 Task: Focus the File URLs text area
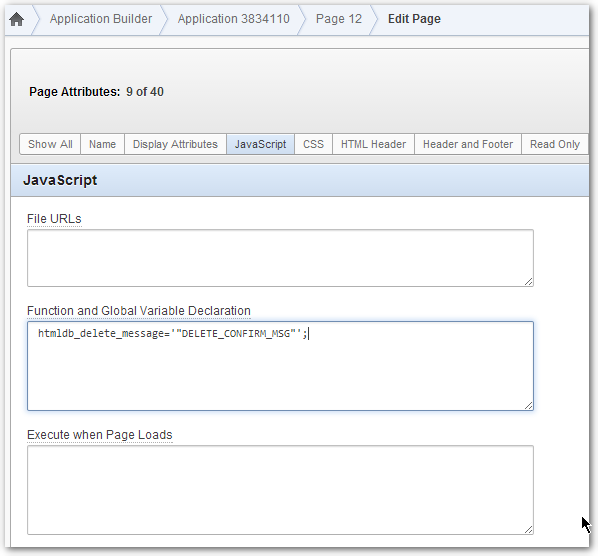[280, 258]
